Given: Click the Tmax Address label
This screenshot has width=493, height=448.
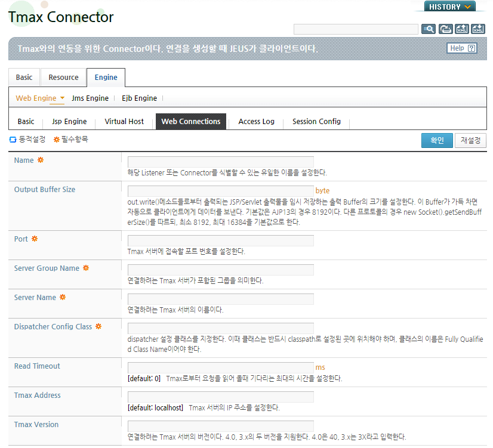Looking at the screenshot, I should (x=38, y=396).
